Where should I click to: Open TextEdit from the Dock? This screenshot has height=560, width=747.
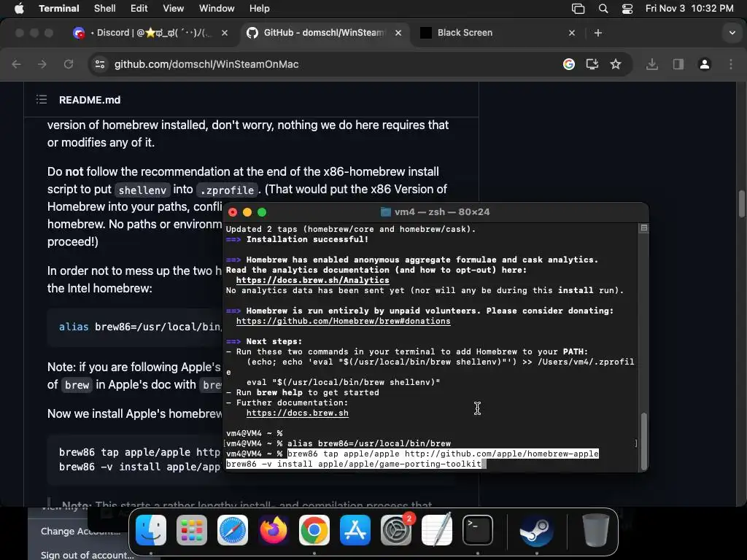click(437, 530)
